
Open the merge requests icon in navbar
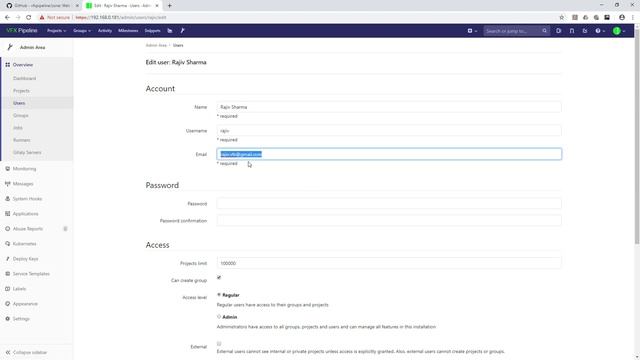pos(572,31)
